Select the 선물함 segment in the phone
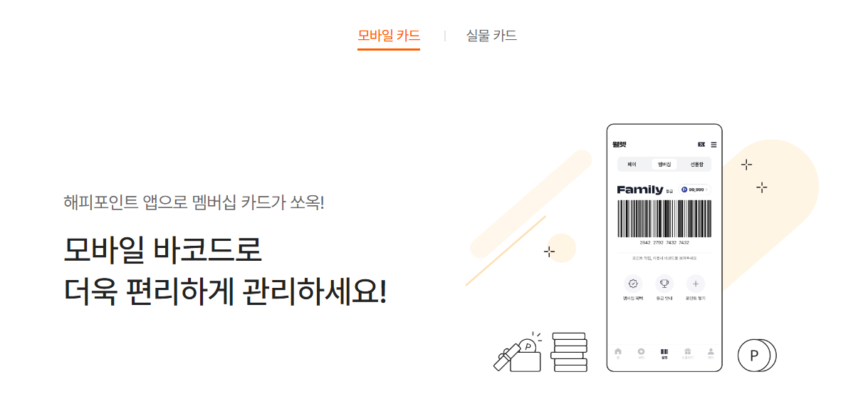The width and height of the screenshot is (868, 409). [x=696, y=165]
